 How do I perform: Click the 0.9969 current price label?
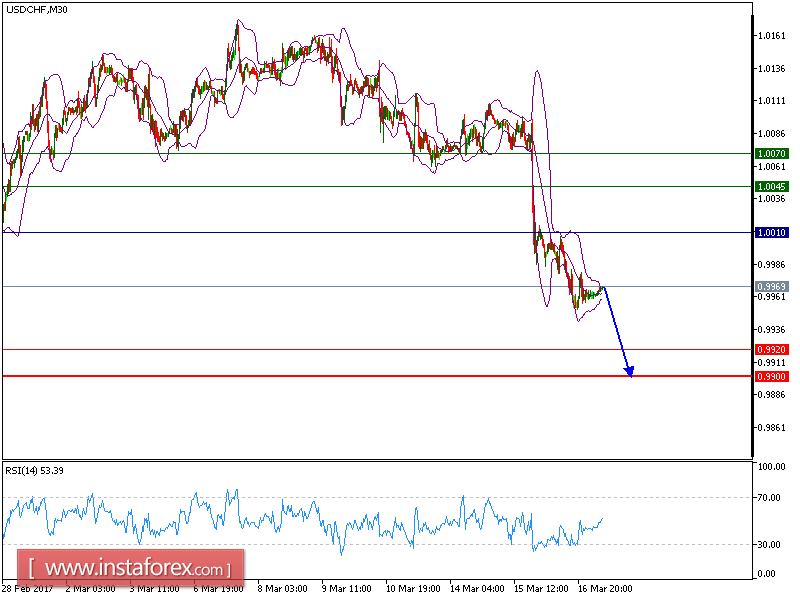tap(771, 287)
